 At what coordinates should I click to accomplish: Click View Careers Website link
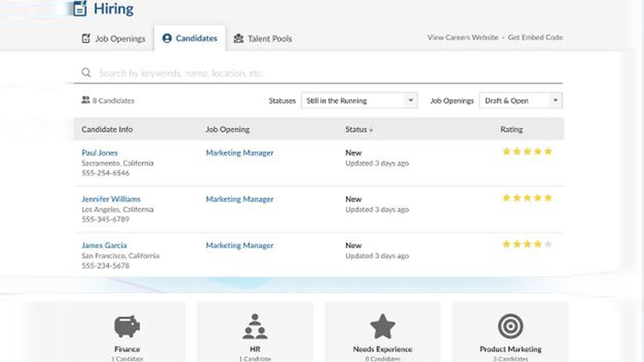462,37
